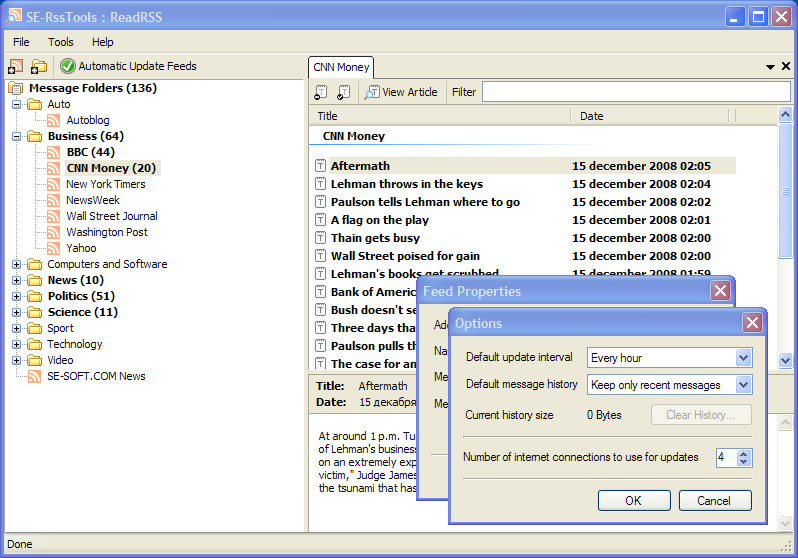Click the Add New Feed toolbar icon
Screen dimensions: 798x558
coord(15,66)
